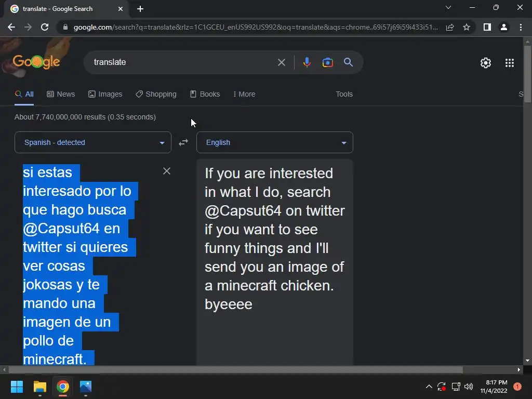Show hidden system tray icons

429,387
